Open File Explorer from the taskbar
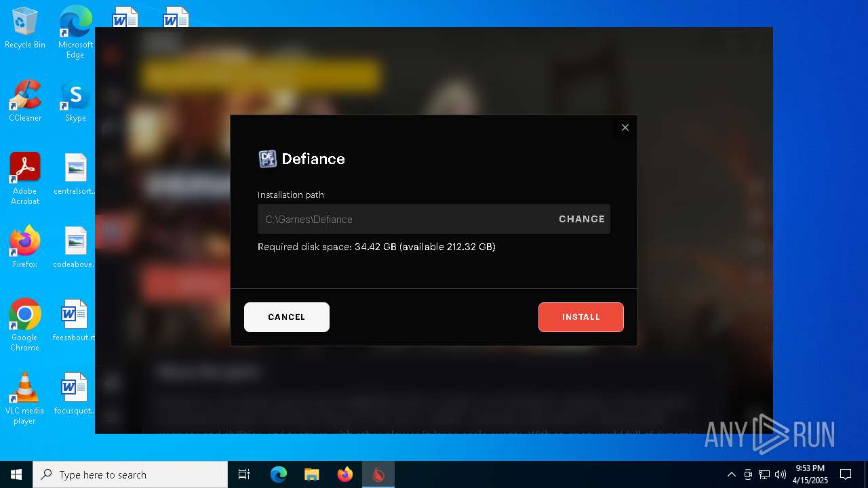This screenshot has height=488, width=868. point(312,474)
